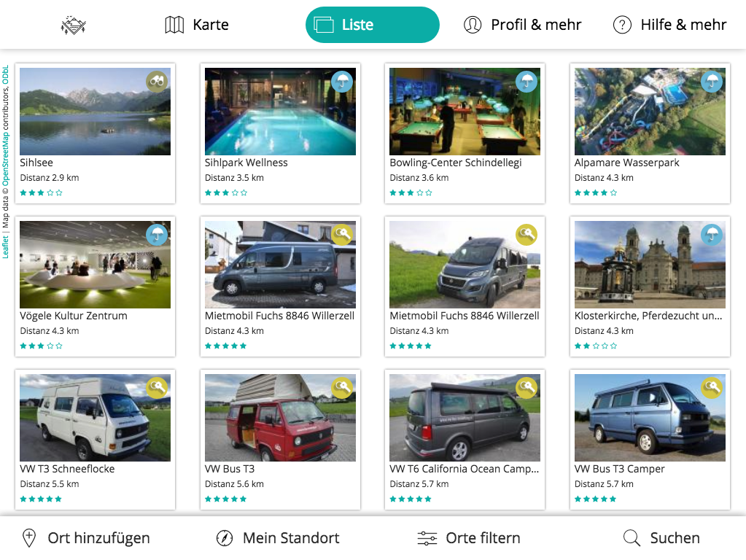
Task: Click the key badge on VW T3 Schneeflocke
Action: (157, 387)
